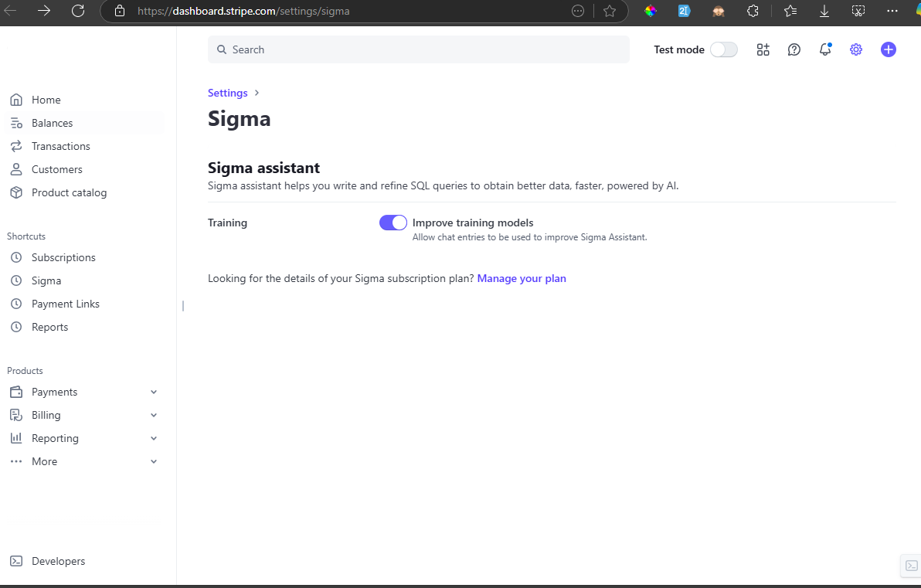This screenshot has width=921, height=588.
Task: Click the colorful extension icon in toolbar
Action: 651,11
